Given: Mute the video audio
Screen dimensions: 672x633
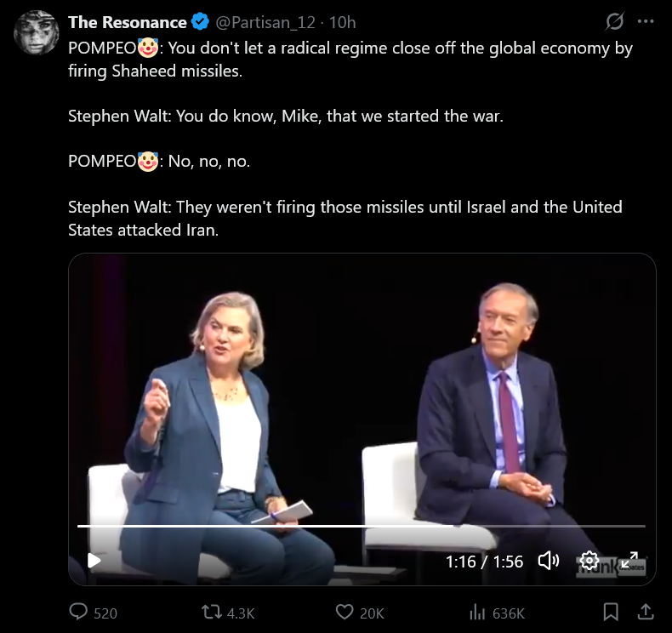Looking at the screenshot, I should coord(549,561).
